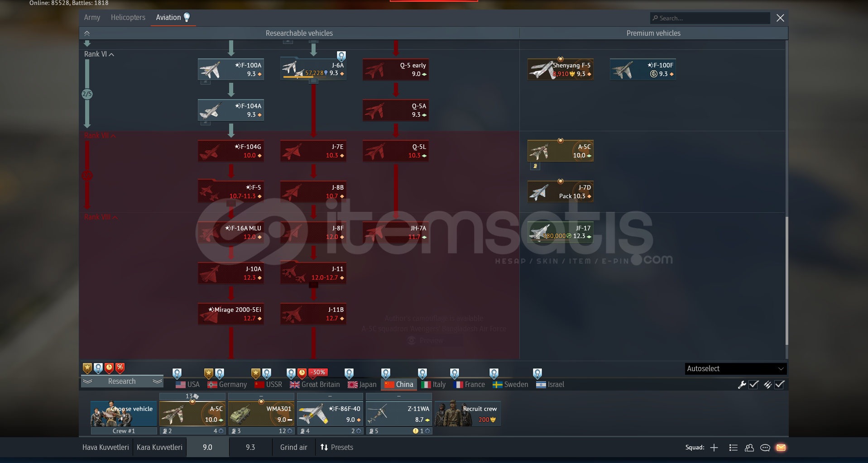Select the F-100F premium aircraft
The image size is (868, 463).
point(643,69)
